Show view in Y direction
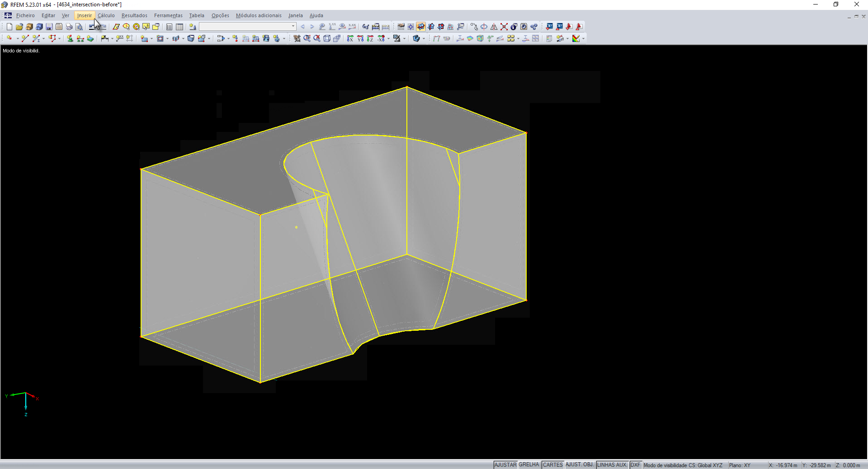This screenshot has width=868, height=469. [x=360, y=38]
